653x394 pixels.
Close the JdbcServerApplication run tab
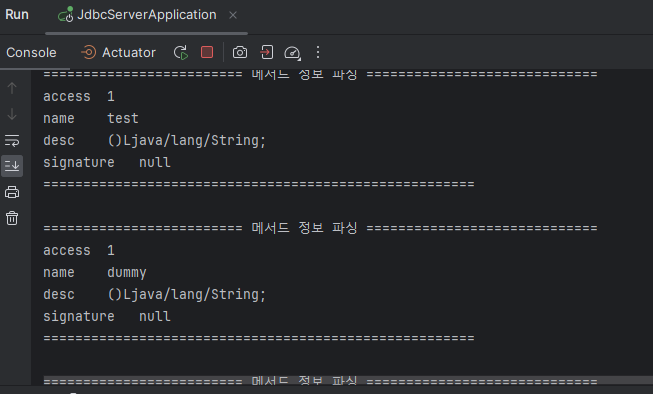coord(233,15)
